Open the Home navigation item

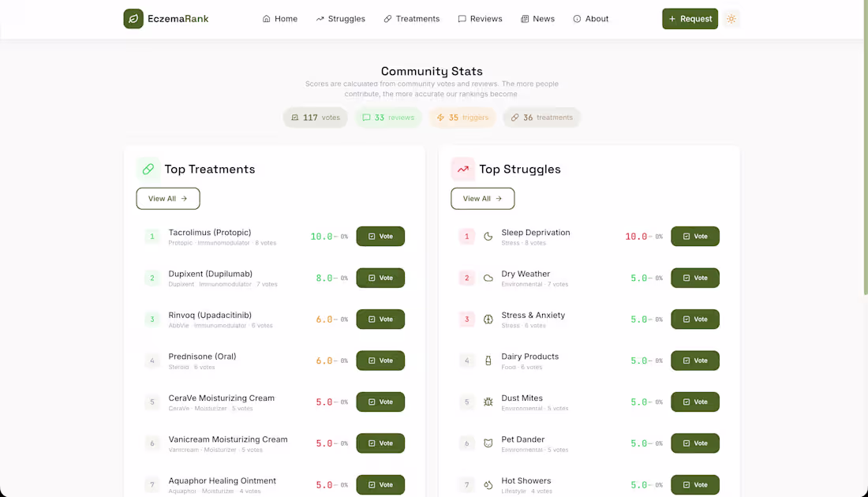pos(280,19)
